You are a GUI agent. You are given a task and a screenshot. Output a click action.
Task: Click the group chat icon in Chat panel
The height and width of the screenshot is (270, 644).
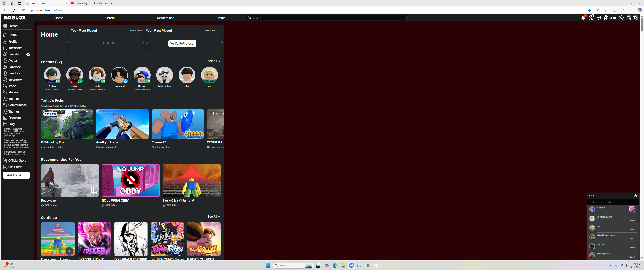coord(635,196)
